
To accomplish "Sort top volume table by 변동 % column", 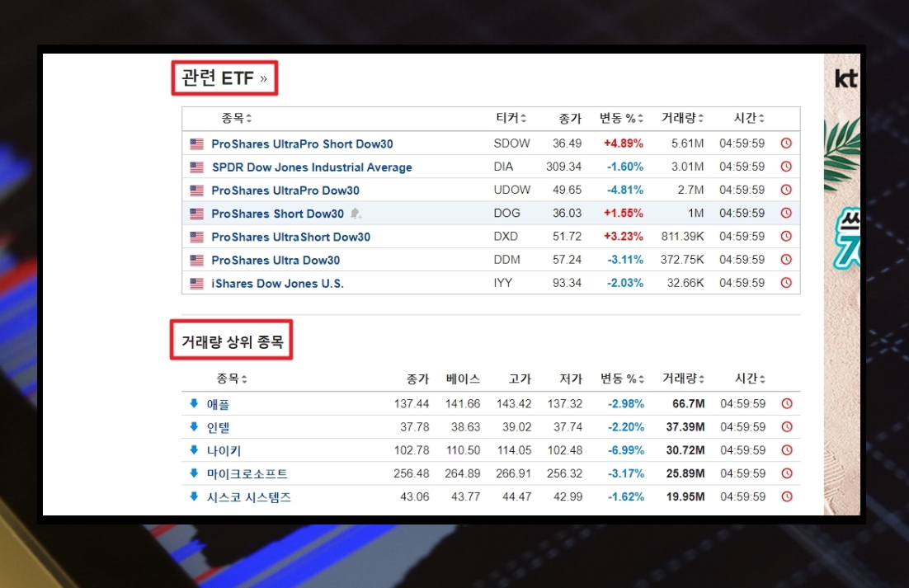I will (622, 379).
